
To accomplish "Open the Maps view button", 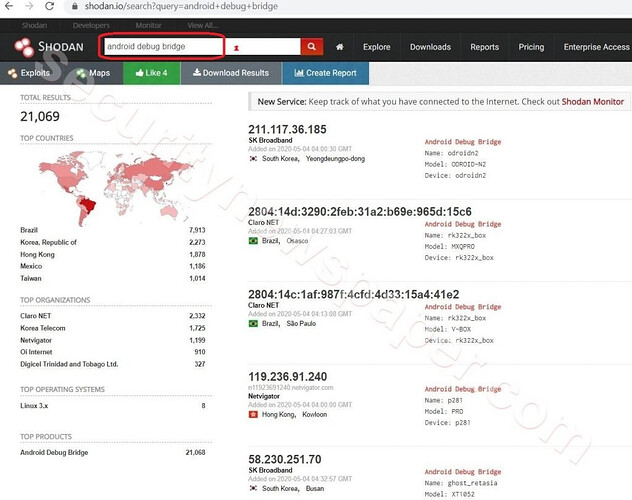I will (92, 73).
